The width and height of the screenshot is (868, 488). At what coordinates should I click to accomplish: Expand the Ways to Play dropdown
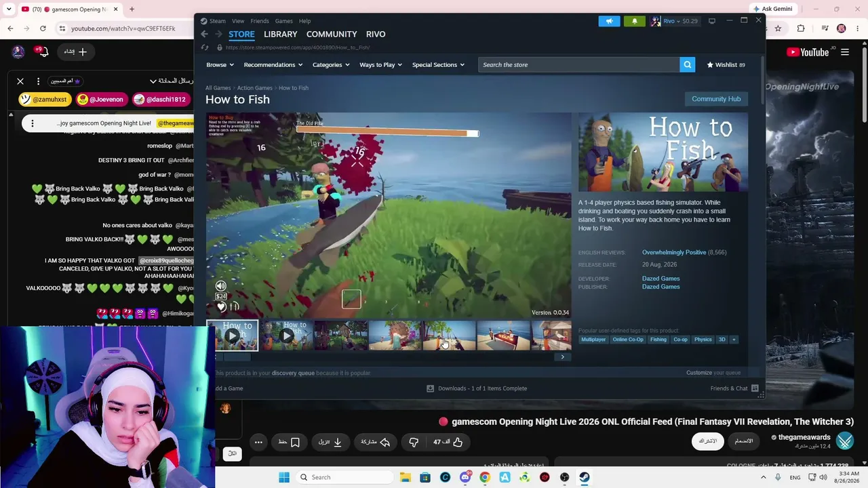click(x=380, y=65)
